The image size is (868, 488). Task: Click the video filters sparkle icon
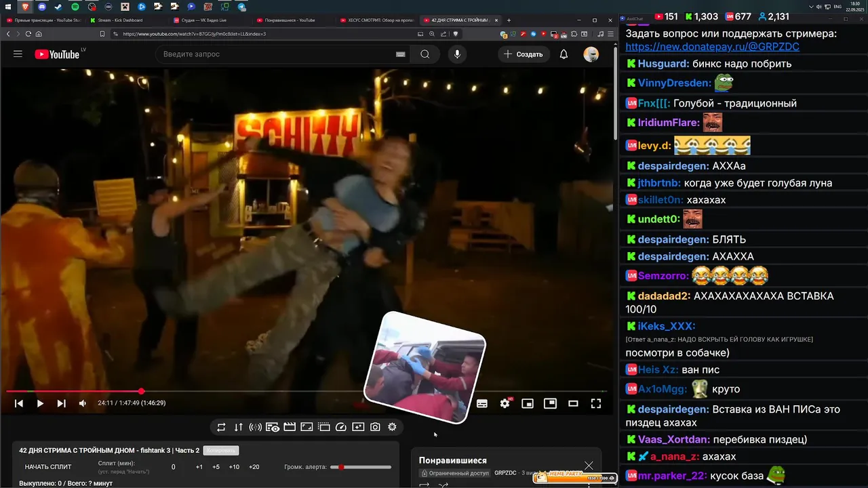point(358,427)
